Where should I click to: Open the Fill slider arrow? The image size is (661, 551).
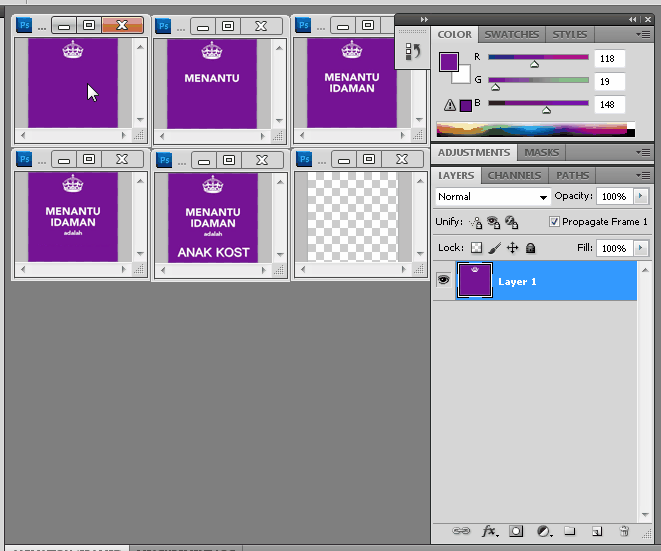pos(641,248)
